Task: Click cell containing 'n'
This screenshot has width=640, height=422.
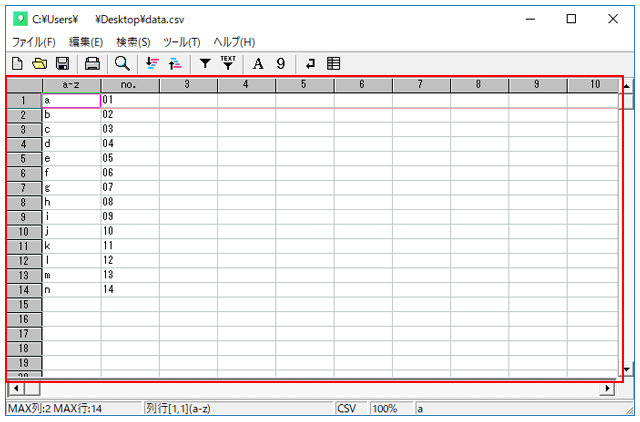Action: click(71, 290)
